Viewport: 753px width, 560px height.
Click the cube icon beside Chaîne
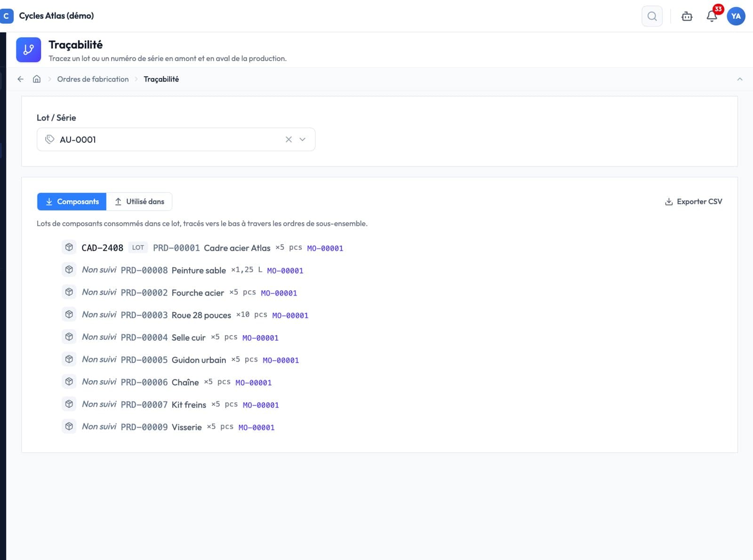[69, 382]
